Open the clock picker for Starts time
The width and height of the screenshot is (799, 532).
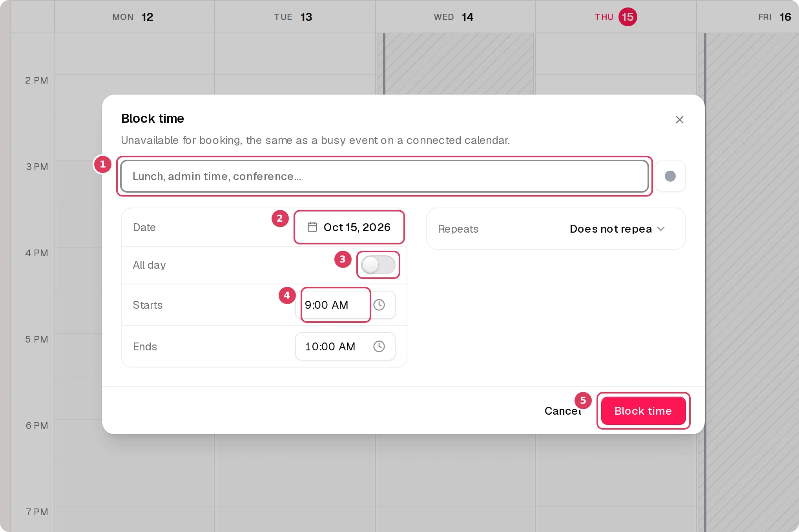(379, 305)
